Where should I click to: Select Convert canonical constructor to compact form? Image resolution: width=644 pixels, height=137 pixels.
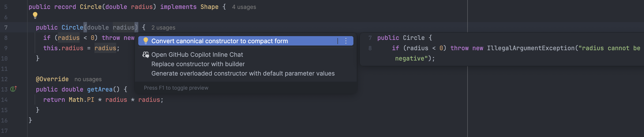220,41
